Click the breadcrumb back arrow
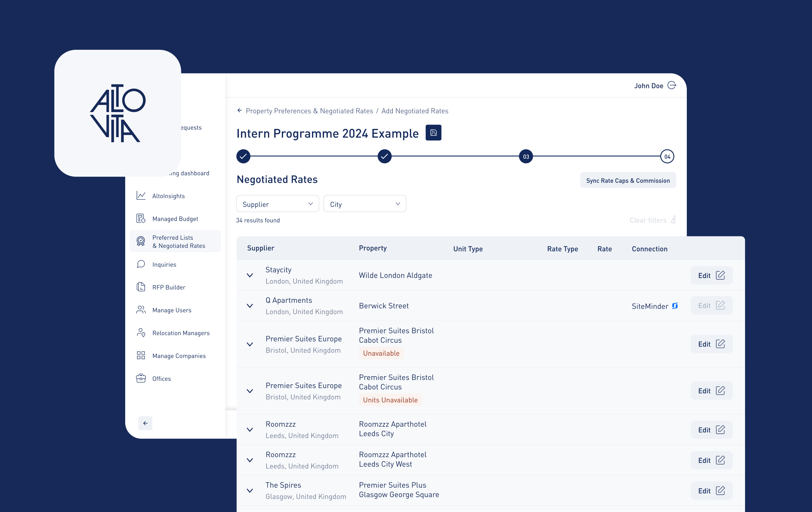The width and height of the screenshot is (812, 512). [x=240, y=110]
